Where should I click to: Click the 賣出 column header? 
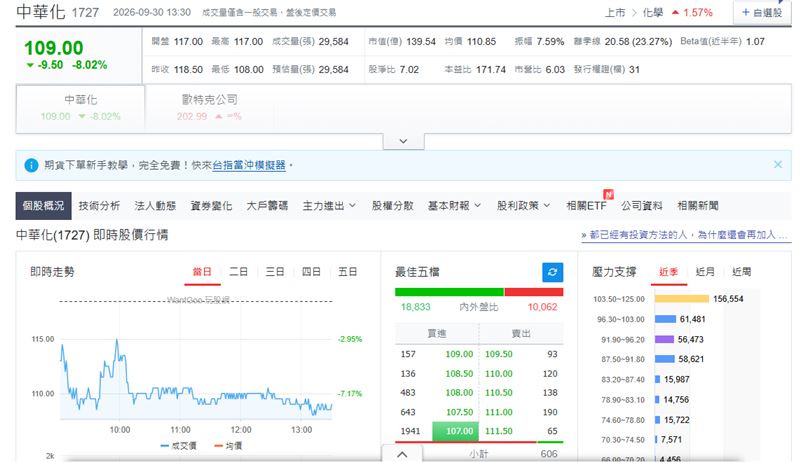click(521, 333)
